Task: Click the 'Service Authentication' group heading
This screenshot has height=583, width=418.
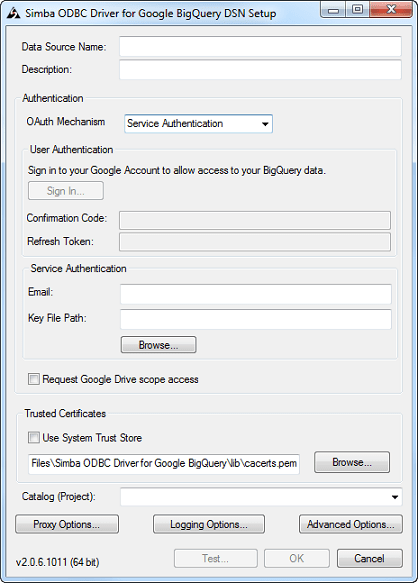Action: pos(78,268)
